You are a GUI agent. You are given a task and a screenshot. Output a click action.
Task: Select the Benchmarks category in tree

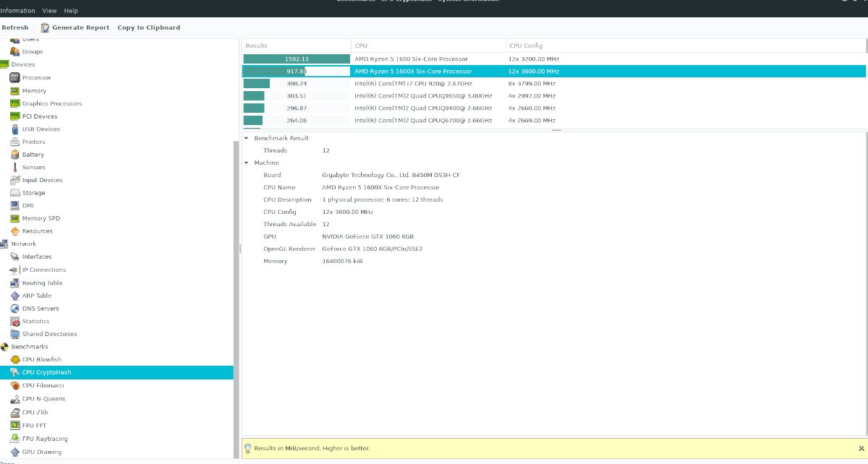(30, 347)
